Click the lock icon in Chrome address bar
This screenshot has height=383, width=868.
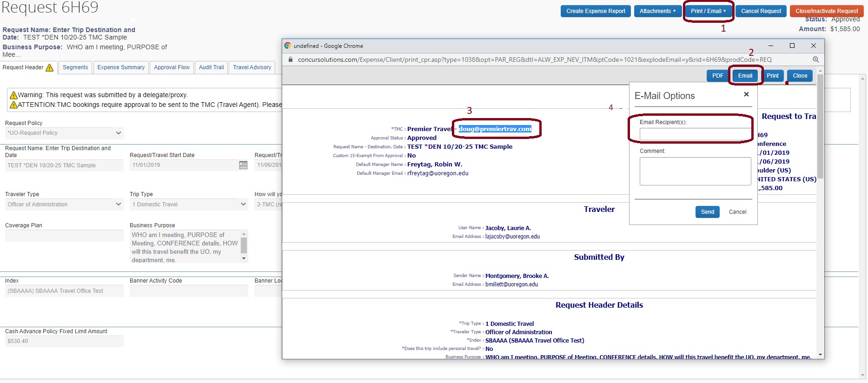click(x=291, y=59)
